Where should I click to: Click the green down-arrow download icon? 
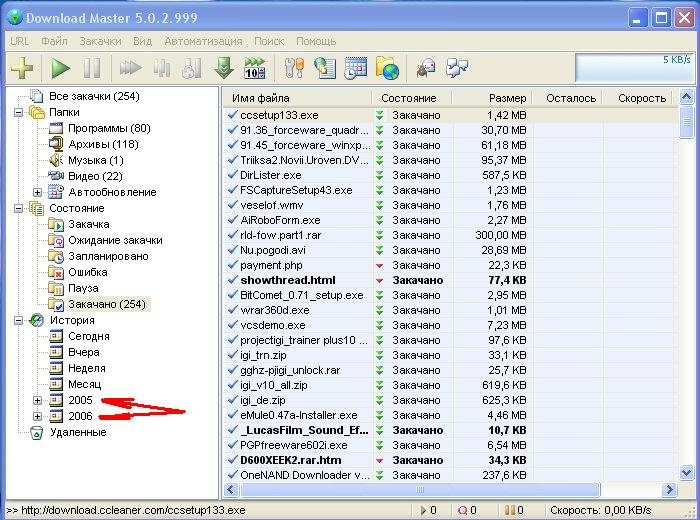point(224,68)
